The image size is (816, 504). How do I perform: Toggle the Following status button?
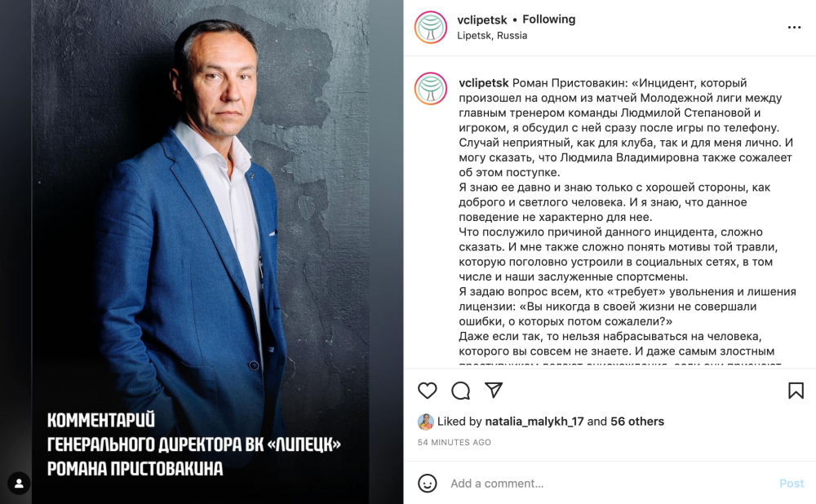pyautogui.click(x=548, y=20)
